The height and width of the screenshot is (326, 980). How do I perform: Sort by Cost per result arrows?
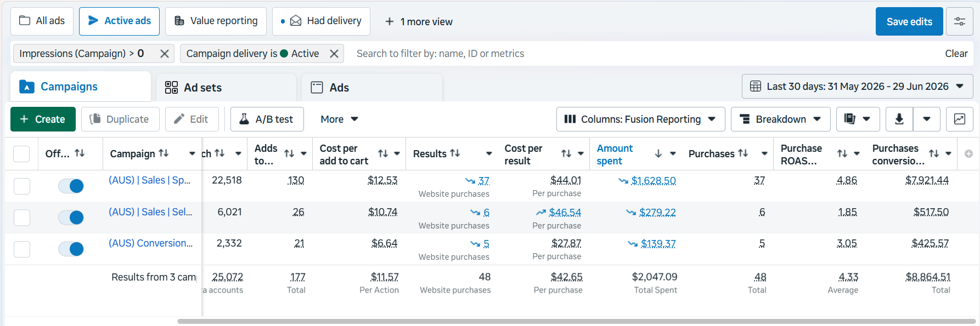[566, 154]
